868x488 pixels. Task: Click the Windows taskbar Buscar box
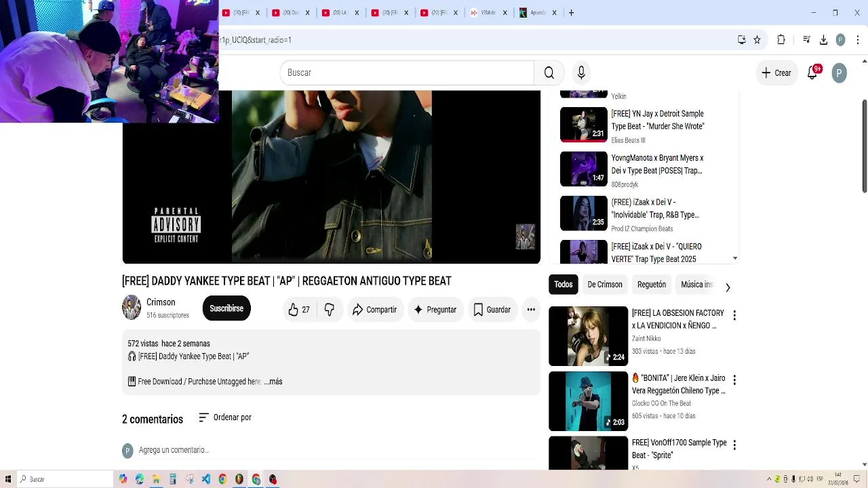64,479
